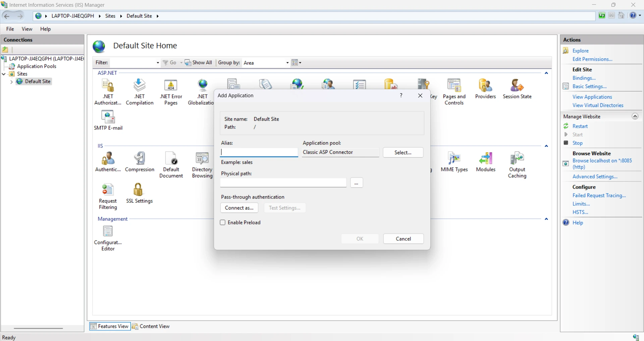Screen dimensions: 644x341
Task: Open the .NET Authorization Rules feature icon
Action: (x=108, y=92)
